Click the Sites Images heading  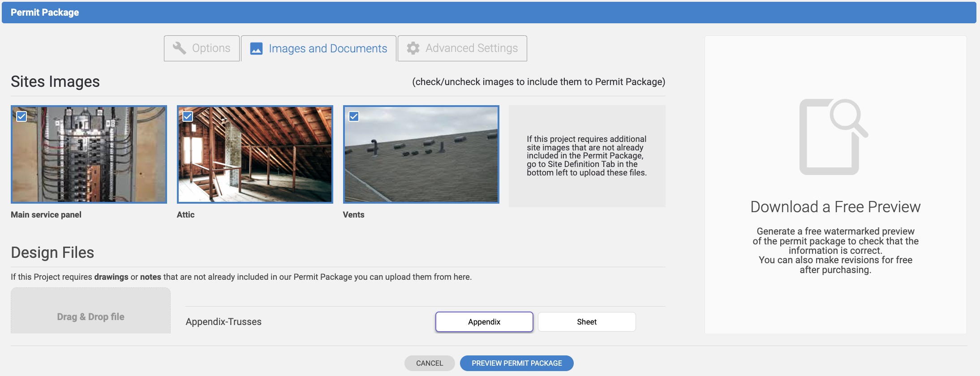(55, 81)
